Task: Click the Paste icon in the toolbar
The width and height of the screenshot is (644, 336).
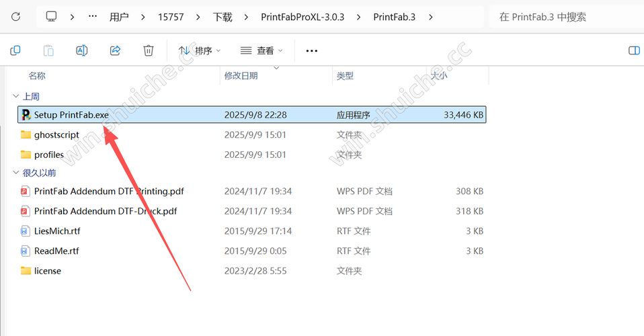Action: (48, 50)
